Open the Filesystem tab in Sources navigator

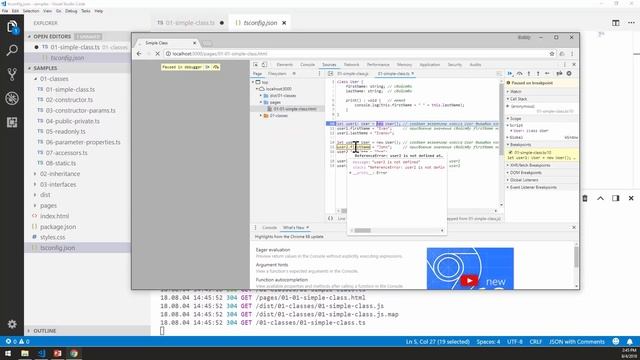(x=277, y=73)
